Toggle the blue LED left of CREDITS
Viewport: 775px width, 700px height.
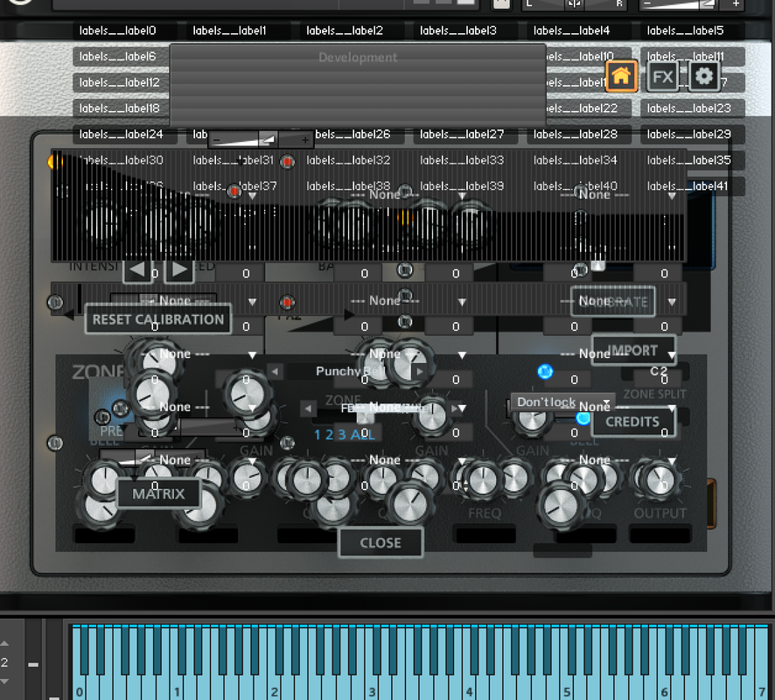point(583,418)
